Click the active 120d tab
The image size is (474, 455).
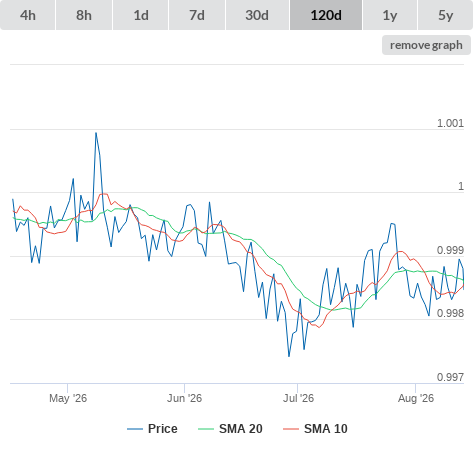[326, 15]
